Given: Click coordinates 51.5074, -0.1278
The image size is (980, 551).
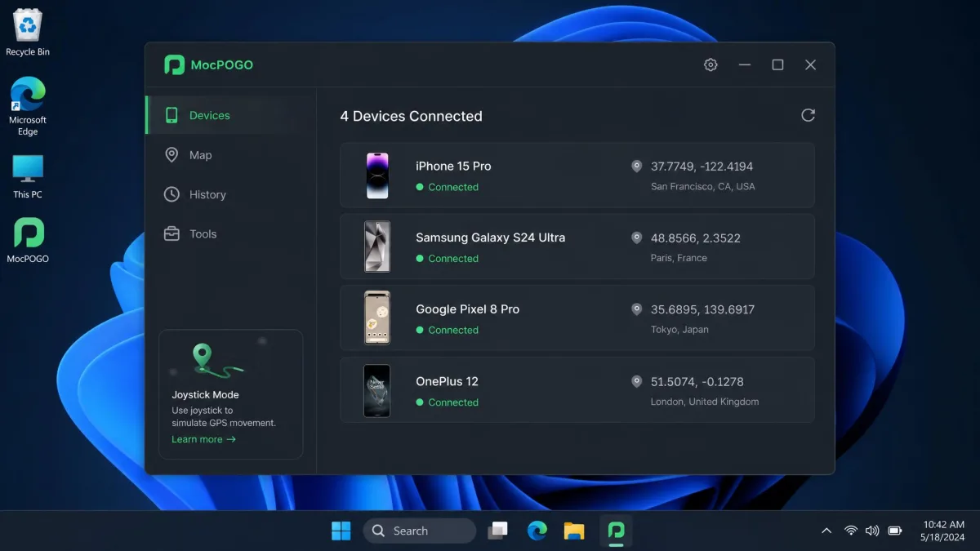Looking at the screenshot, I should [x=697, y=381].
